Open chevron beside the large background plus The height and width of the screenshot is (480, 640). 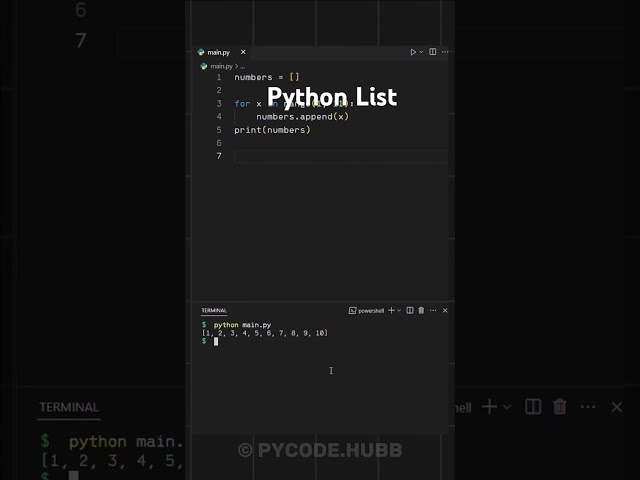tap(507, 407)
